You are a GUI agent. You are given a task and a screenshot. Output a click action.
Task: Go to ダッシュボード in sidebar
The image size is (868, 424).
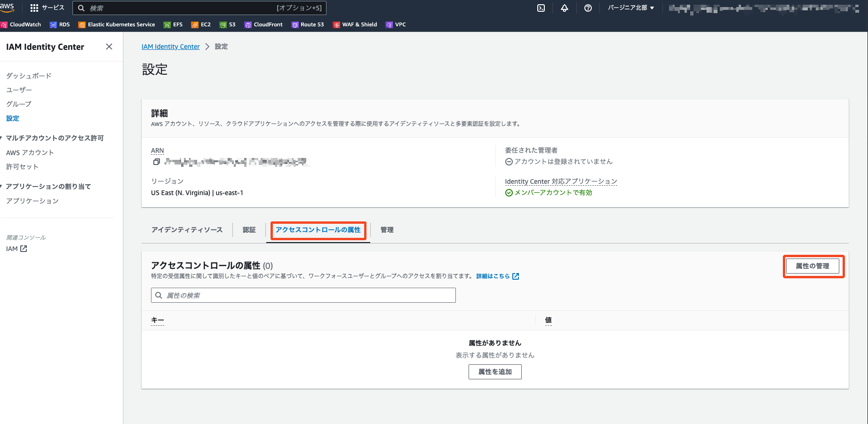click(29, 76)
